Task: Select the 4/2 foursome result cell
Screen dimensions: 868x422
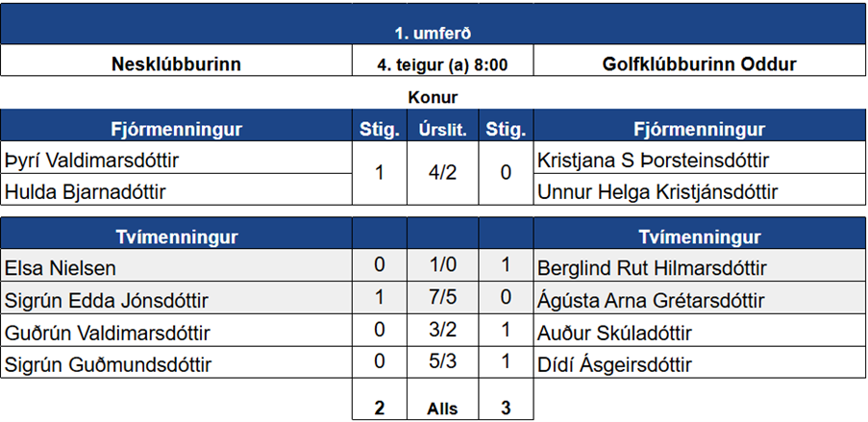Action: [443, 176]
